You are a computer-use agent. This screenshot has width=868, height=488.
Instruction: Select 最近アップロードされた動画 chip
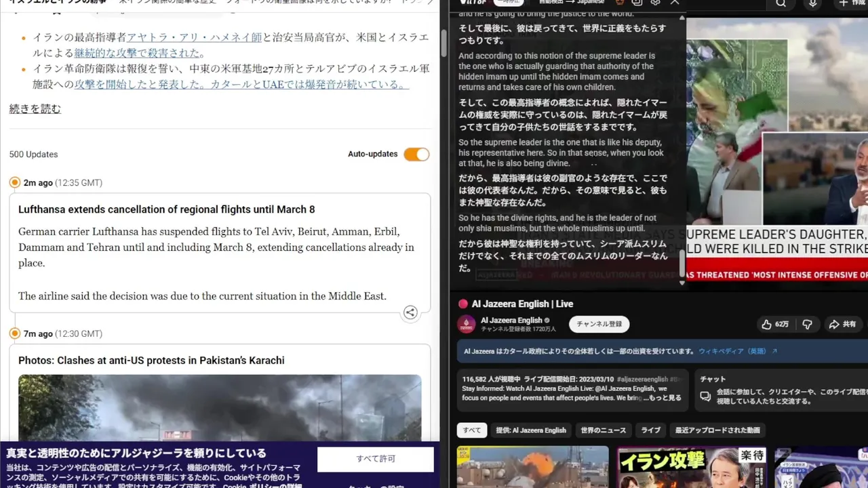pyautogui.click(x=717, y=430)
